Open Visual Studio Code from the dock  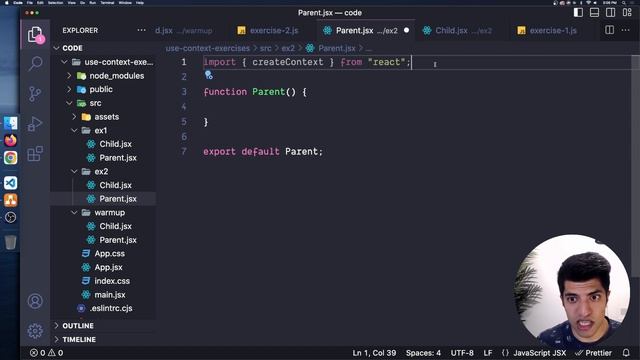point(11,182)
